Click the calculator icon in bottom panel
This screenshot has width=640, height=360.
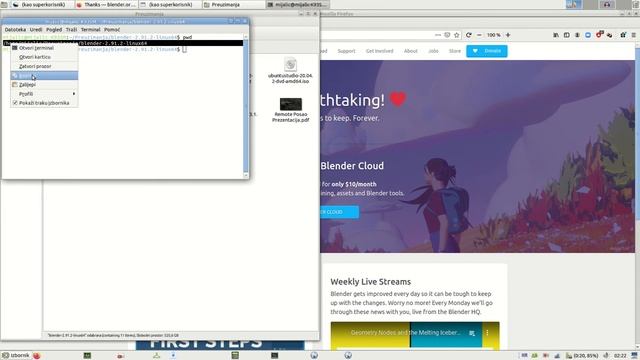235,356
